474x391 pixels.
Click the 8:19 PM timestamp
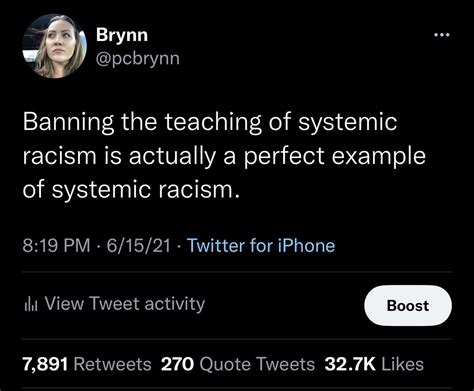point(56,246)
